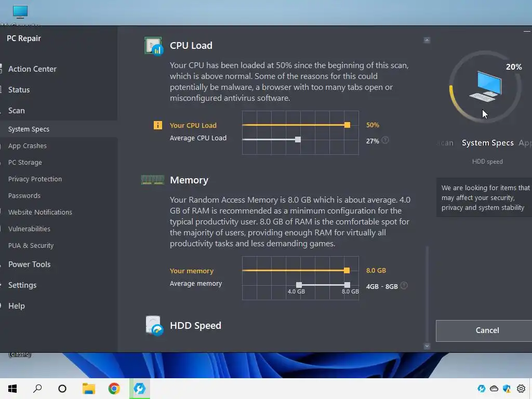Click Windows Security shield tray icon
This screenshot has width=532, height=399.
[x=507, y=389]
